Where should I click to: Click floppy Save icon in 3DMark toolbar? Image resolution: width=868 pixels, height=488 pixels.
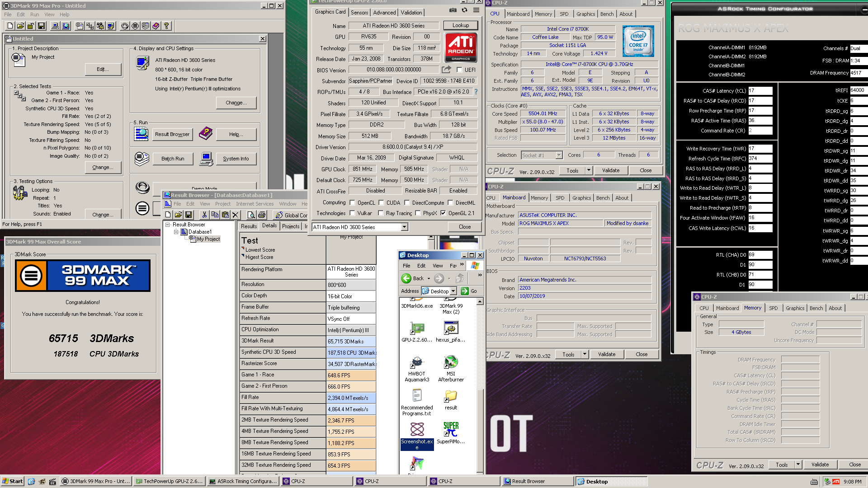[x=41, y=26]
